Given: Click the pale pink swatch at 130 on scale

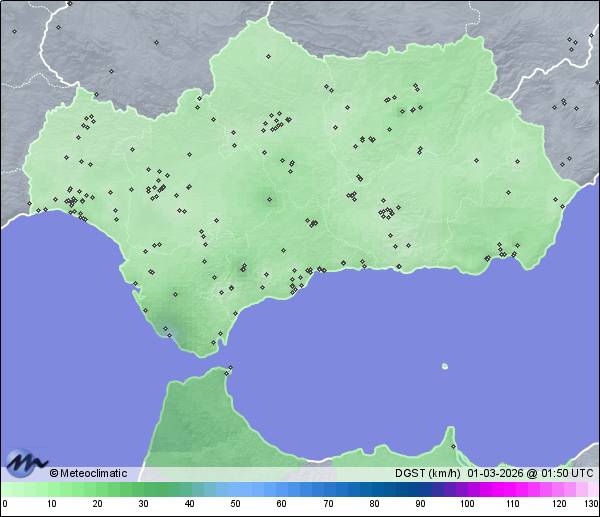Looking at the screenshot, I should coord(592,489).
